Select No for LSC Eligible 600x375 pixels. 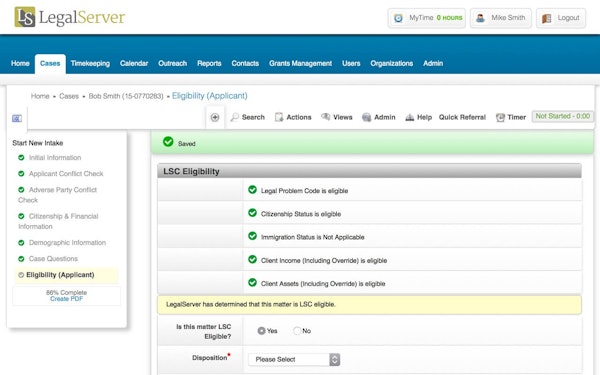click(297, 331)
